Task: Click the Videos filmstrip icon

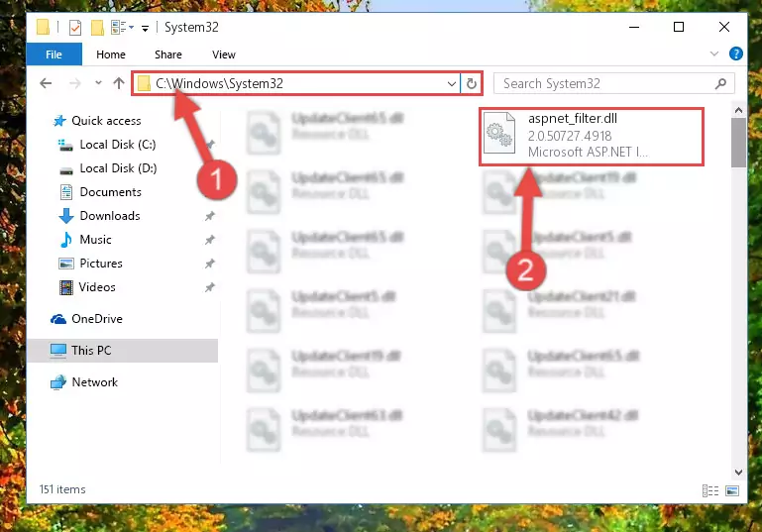Action: coord(66,287)
